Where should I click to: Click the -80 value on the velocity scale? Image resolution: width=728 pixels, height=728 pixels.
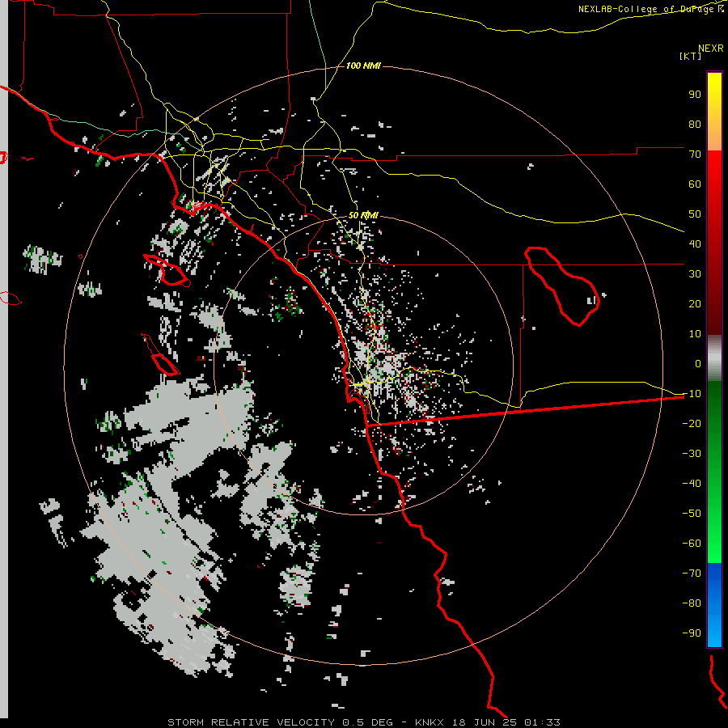(692, 603)
